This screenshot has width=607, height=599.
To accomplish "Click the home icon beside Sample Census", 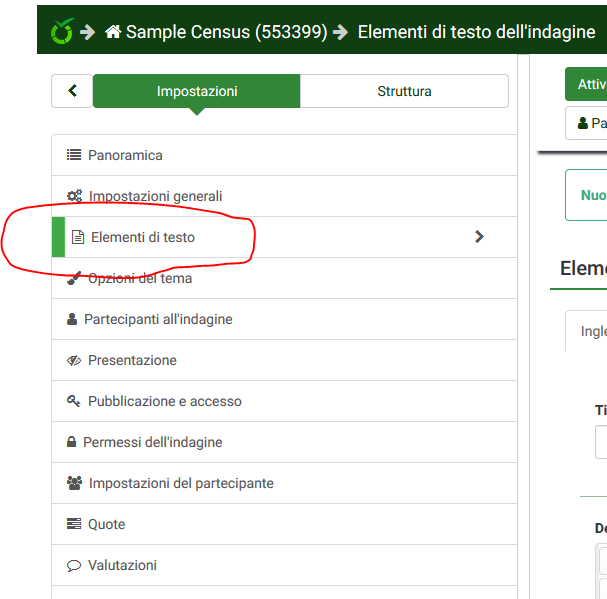I will click(113, 32).
